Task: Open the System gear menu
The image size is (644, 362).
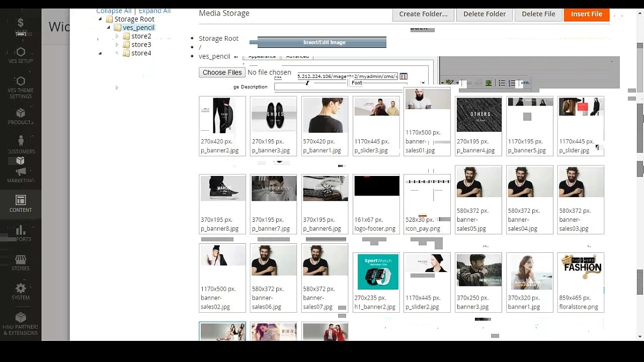Action: click(x=21, y=292)
